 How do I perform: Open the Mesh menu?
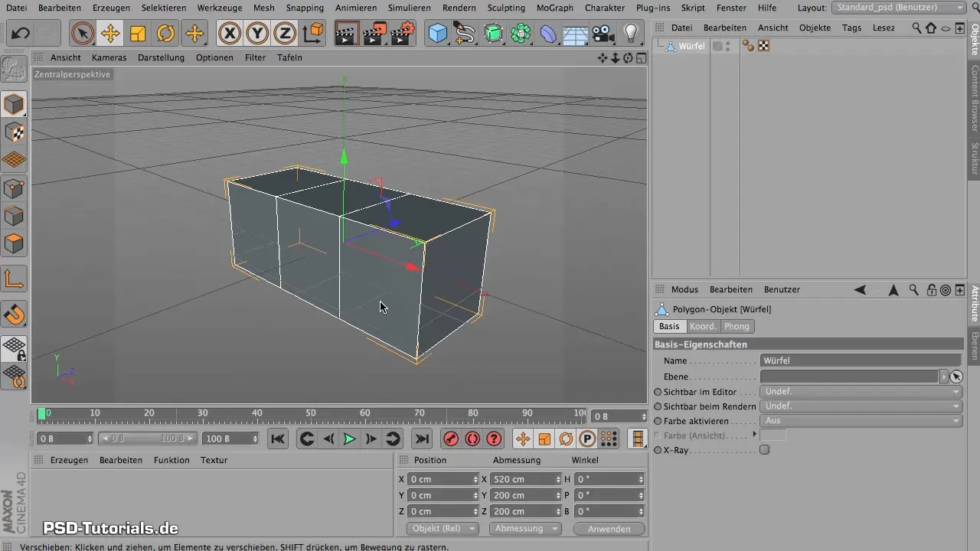(263, 8)
